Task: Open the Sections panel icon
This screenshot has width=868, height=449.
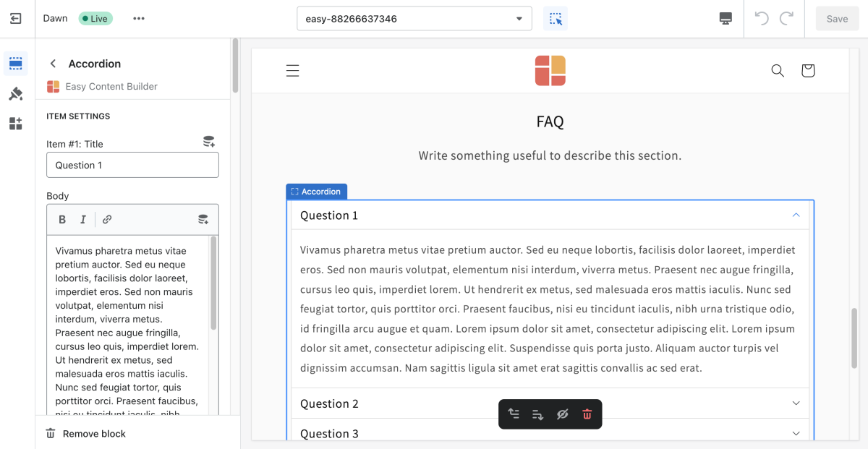Action: pos(16,64)
